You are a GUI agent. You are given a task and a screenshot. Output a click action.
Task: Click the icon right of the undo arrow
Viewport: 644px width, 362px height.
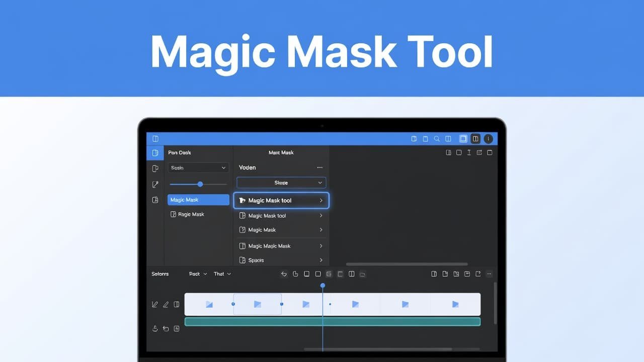[x=295, y=274]
